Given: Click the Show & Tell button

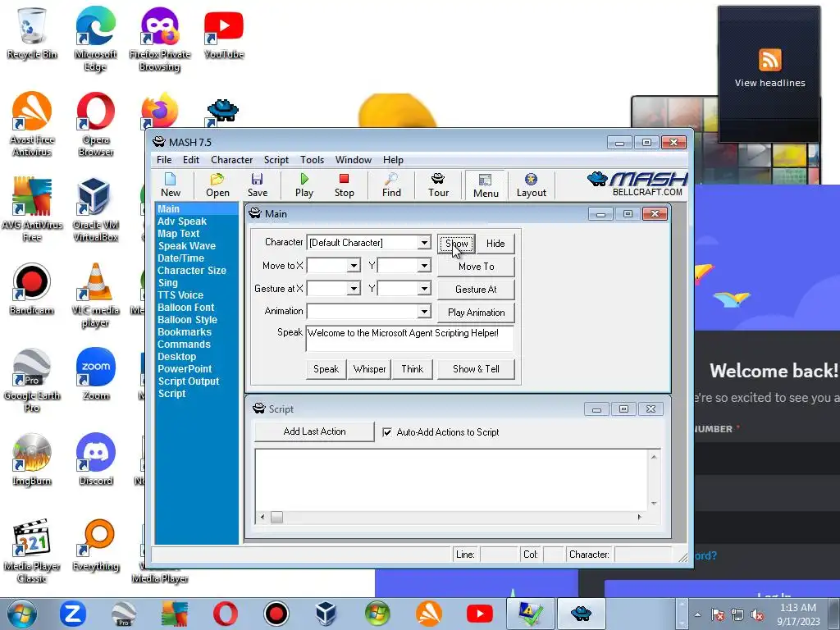Looking at the screenshot, I should [476, 369].
